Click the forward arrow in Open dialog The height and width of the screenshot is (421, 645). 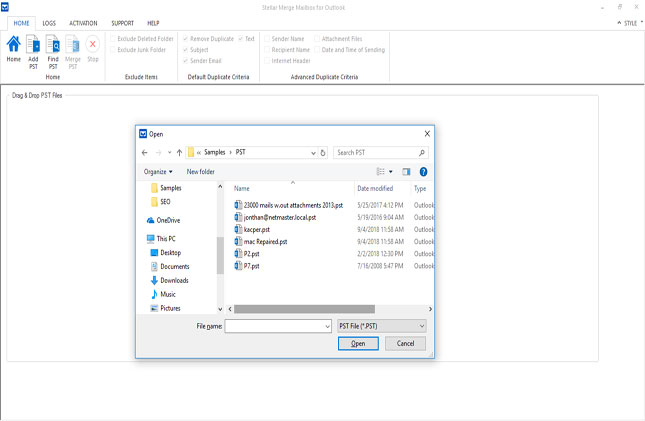click(x=158, y=153)
